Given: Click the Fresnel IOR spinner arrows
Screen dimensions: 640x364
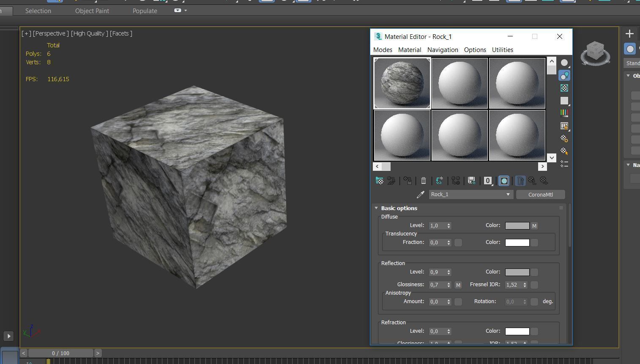Looking at the screenshot, I should pyautogui.click(x=525, y=285).
